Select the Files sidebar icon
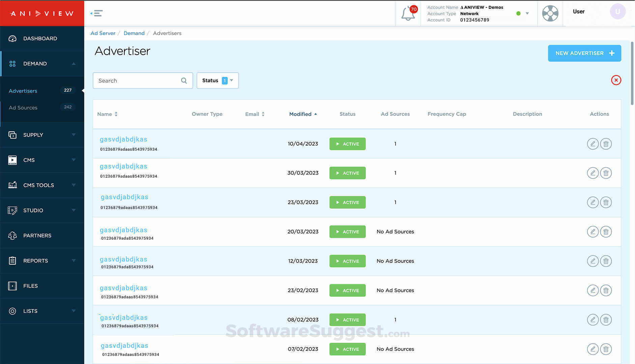Screen dimensions: 635x364 pyautogui.click(x=12, y=286)
